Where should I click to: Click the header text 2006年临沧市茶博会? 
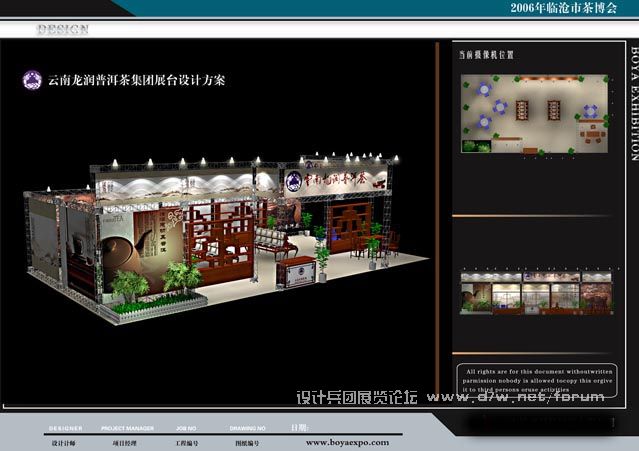564,8
